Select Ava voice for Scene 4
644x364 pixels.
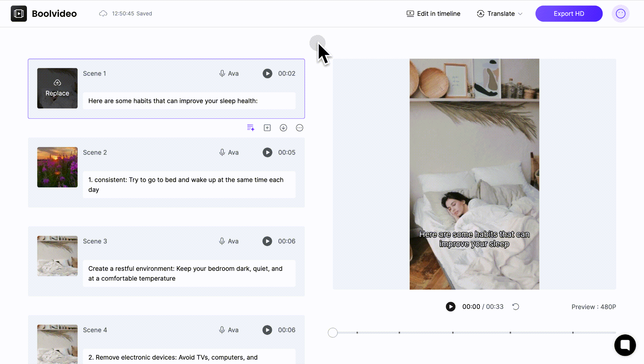point(229,330)
